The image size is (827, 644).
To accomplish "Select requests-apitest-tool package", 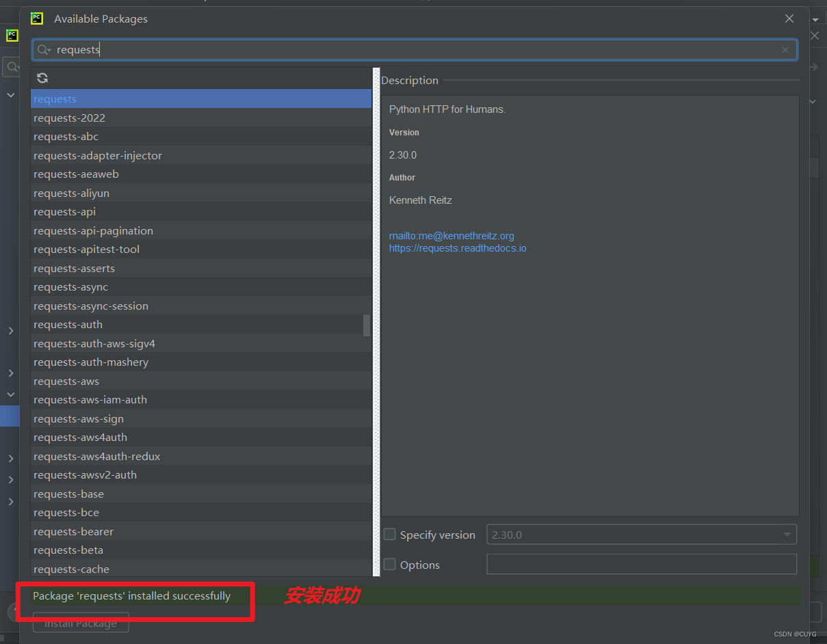I will tap(201, 250).
